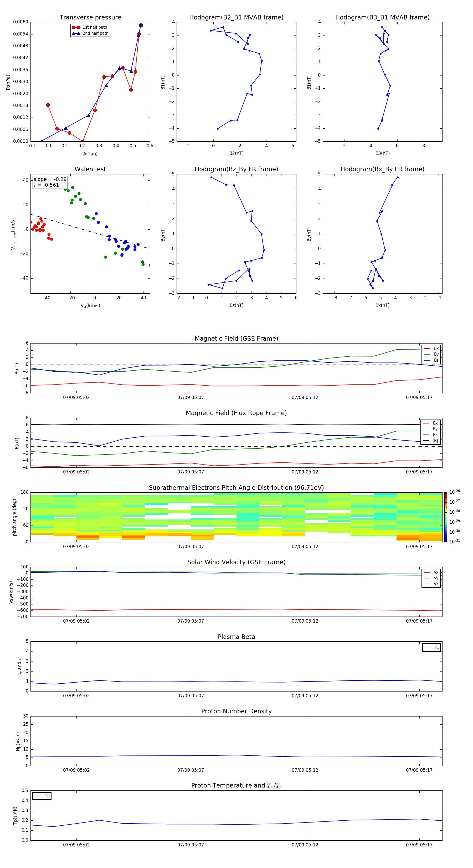473x868 pixels.
Task: Click the 'Vsw(km/s)' axis label
Action: pos(11,592)
